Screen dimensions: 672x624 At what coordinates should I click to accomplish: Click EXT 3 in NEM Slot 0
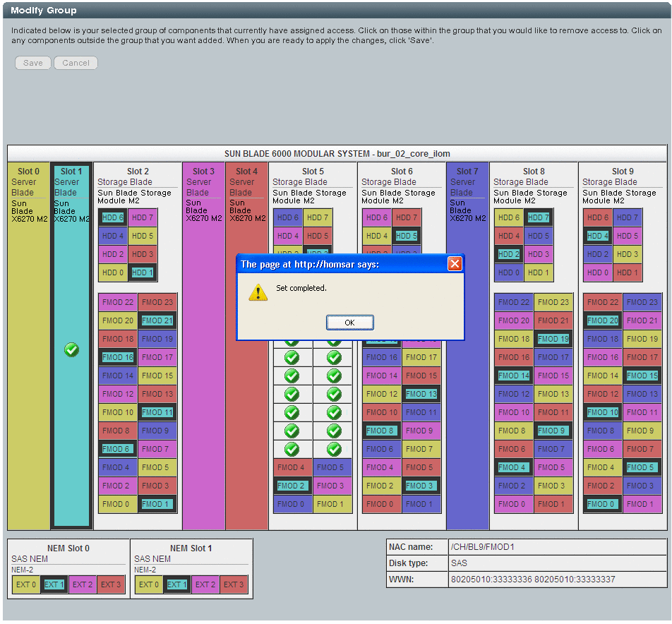(x=111, y=584)
